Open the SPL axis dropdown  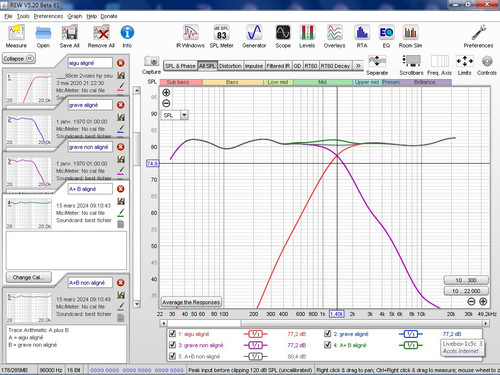[x=184, y=115]
